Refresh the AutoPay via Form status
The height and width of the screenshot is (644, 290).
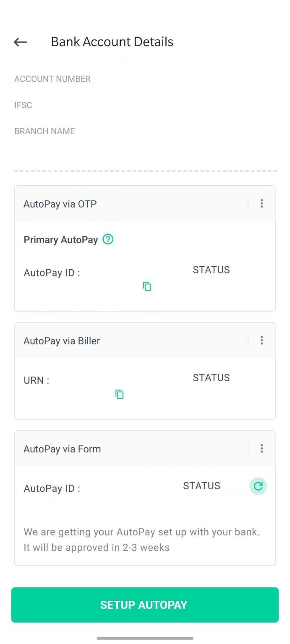258,486
